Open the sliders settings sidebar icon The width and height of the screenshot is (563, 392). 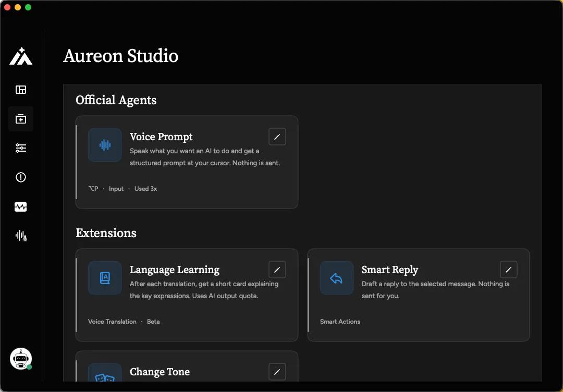tap(21, 148)
